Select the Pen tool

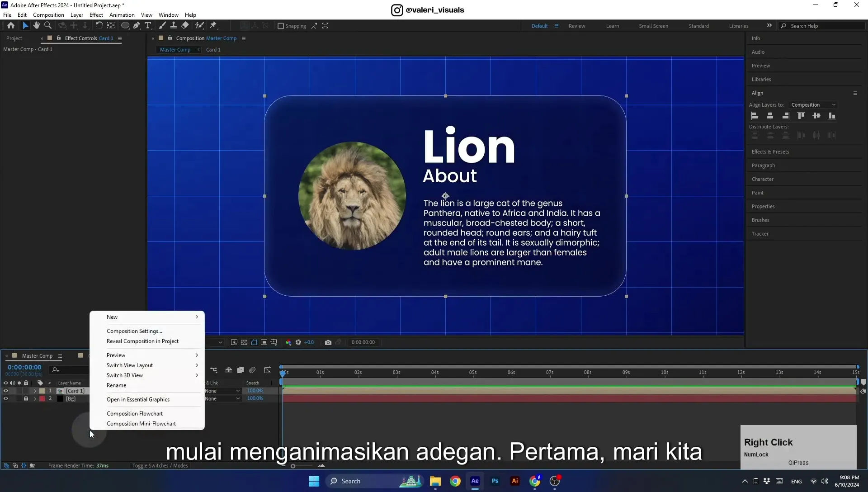(137, 26)
